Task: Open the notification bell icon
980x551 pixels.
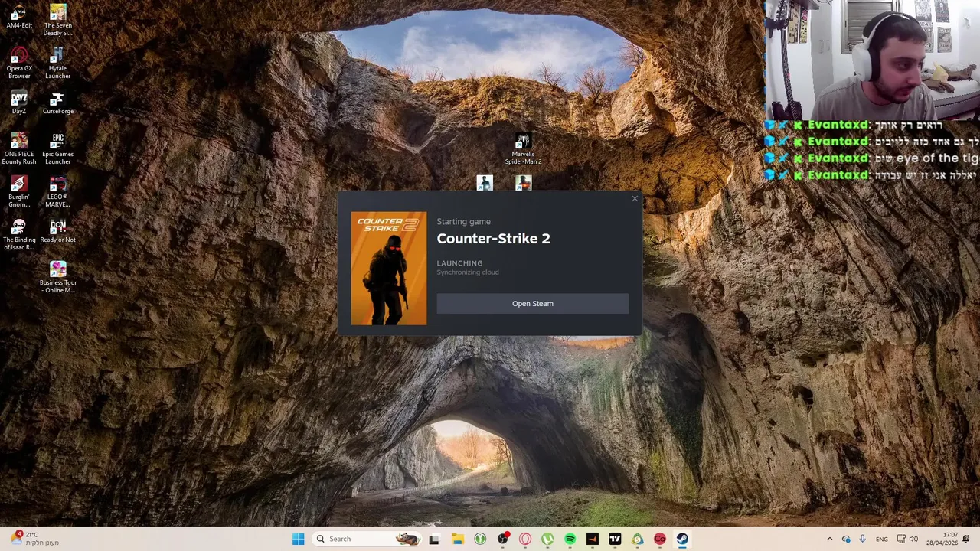Action: [x=967, y=539]
